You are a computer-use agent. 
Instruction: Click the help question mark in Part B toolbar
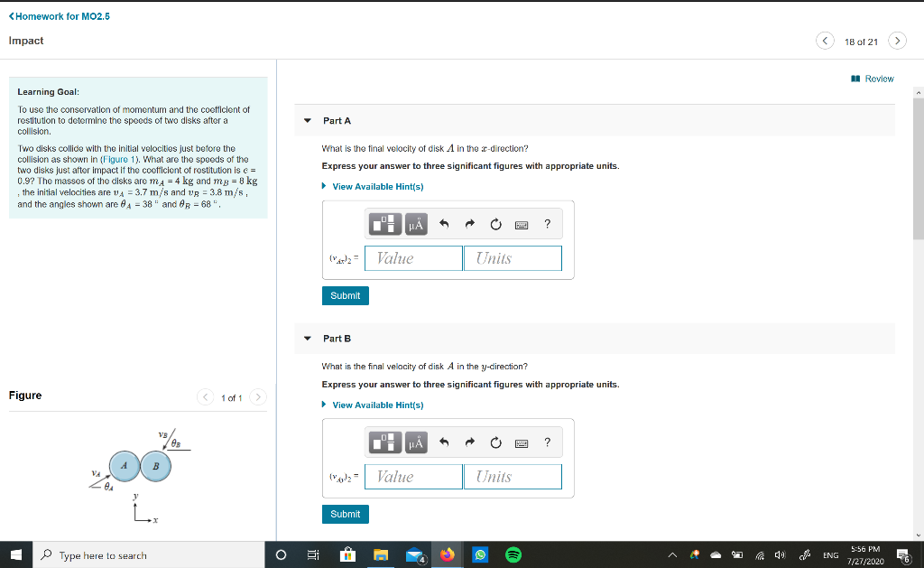547,442
